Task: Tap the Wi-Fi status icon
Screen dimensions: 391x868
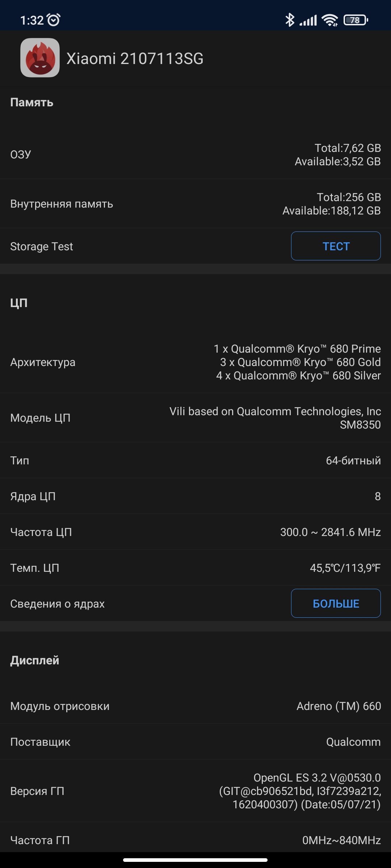Action: click(x=330, y=20)
